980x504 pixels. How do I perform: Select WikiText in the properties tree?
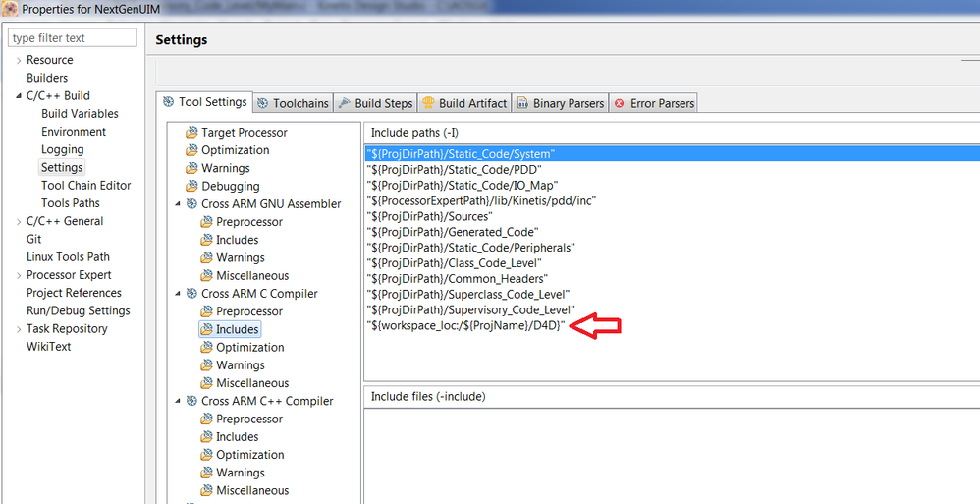[49, 347]
